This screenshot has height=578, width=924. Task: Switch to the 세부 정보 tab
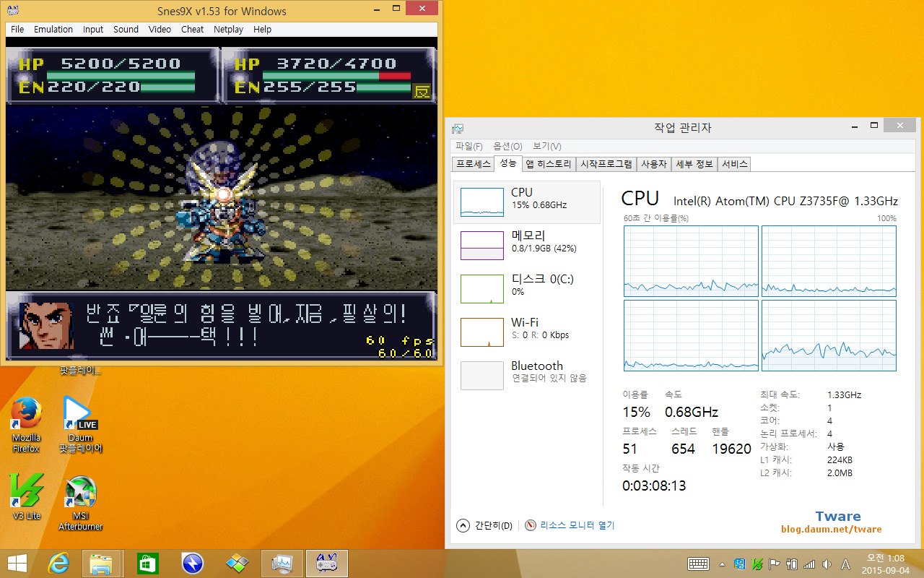(x=694, y=164)
